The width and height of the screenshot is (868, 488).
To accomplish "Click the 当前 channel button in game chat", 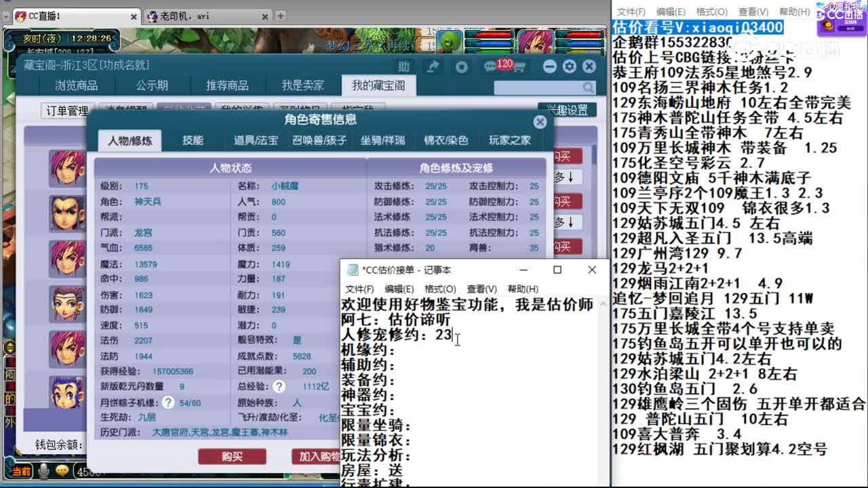I will (x=20, y=471).
